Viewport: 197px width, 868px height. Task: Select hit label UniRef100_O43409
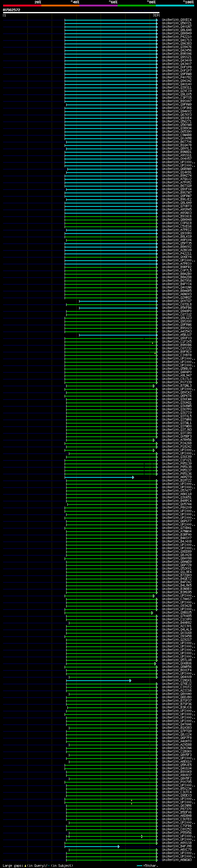177,60
